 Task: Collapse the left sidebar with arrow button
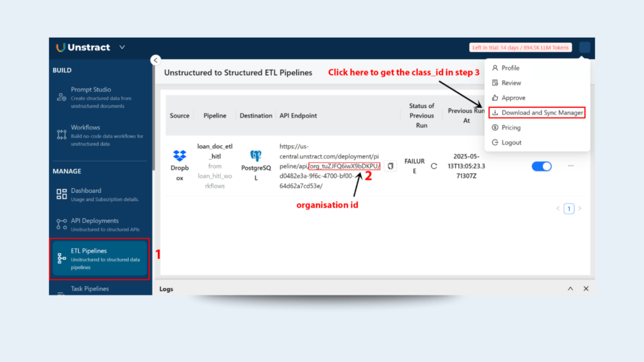point(155,60)
